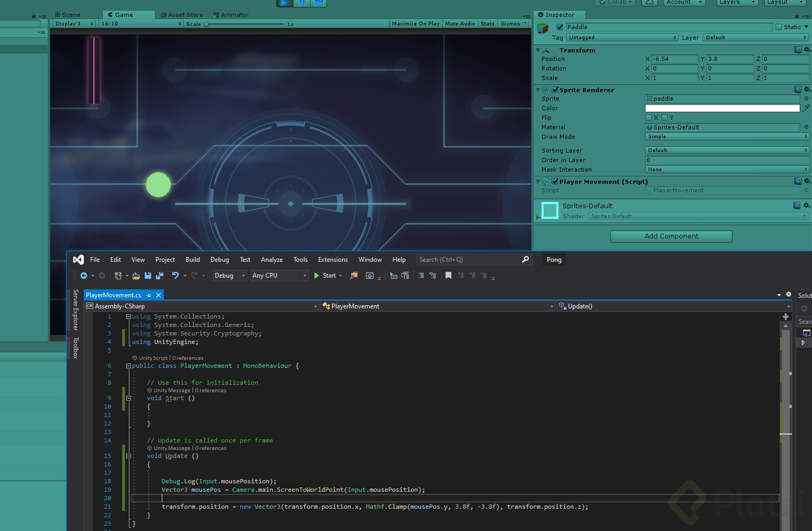Screen dimensions: 812x531
Task: Pick color with the eyedropper icon
Action: click(x=806, y=108)
